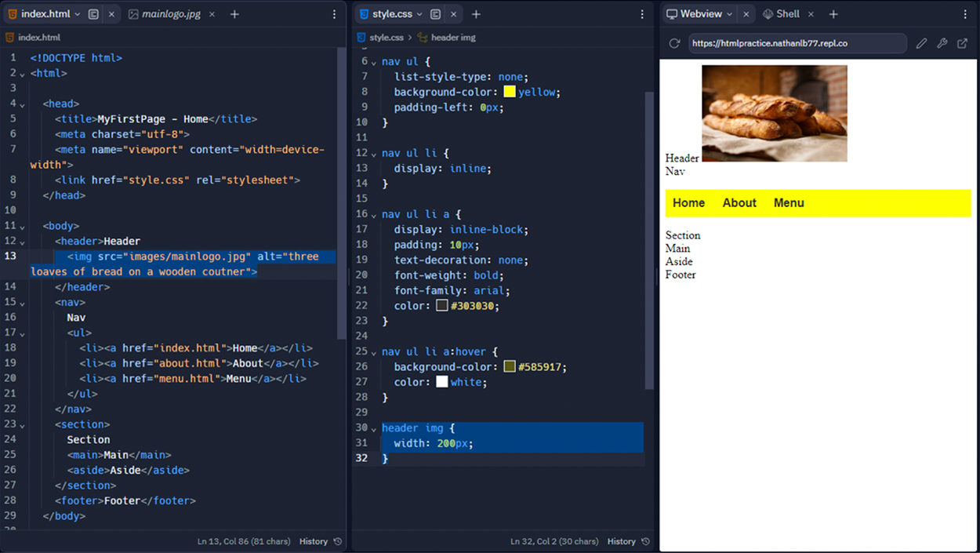Click the Home link in the webview navigation
Screen dimensions: 980x553
point(688,203)
